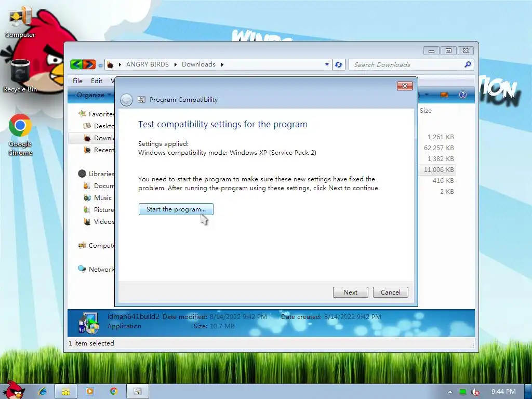Click the Angry Birds Start button

coord(13,390)
